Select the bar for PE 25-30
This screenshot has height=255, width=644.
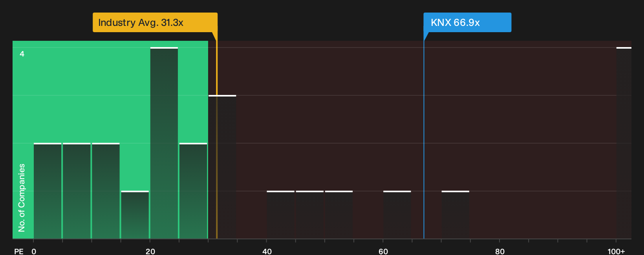[193, 191]
